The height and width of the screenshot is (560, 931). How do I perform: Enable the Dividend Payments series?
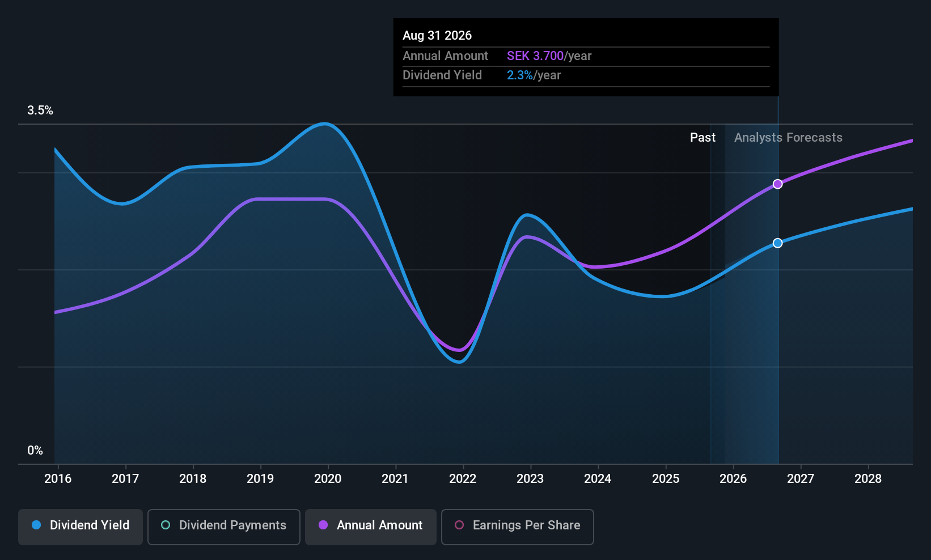(x=224, y=527)
